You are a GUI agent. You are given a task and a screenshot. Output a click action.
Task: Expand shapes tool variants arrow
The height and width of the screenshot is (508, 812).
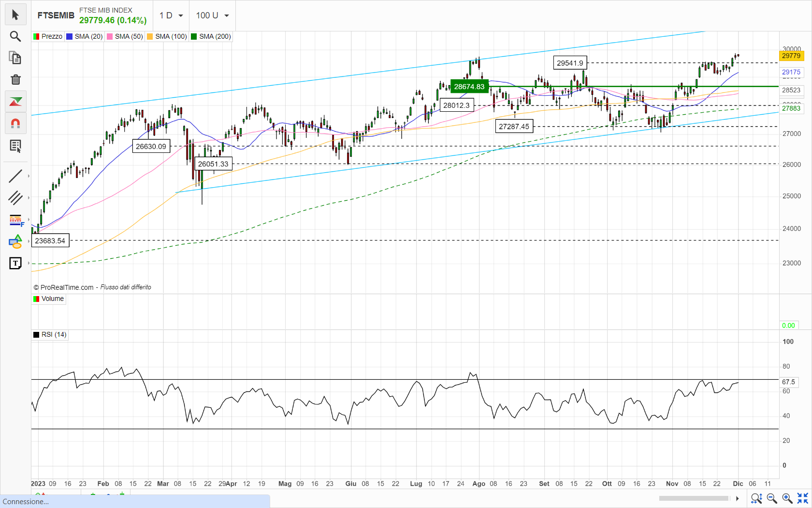click(29, 241)
